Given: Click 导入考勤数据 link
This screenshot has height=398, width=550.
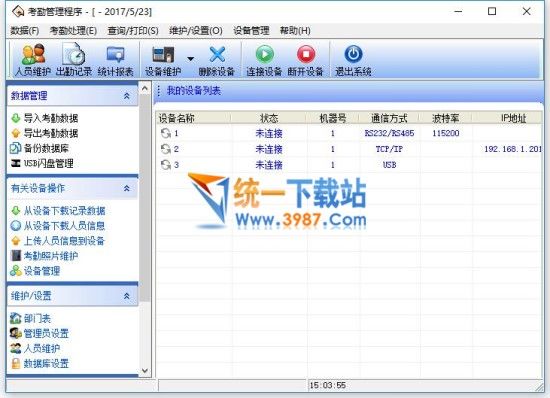Looking at the screenshot, I should 51,118.
